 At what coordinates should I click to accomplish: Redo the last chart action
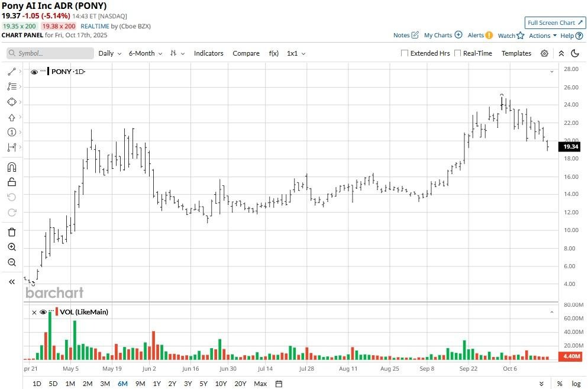(x=12, y=213)
